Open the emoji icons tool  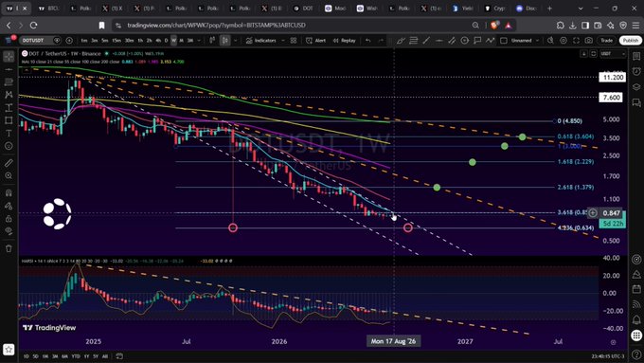(x=9, y=146)
